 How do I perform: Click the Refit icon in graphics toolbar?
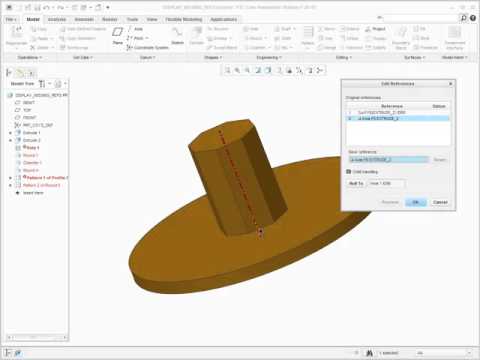point(228,70)
